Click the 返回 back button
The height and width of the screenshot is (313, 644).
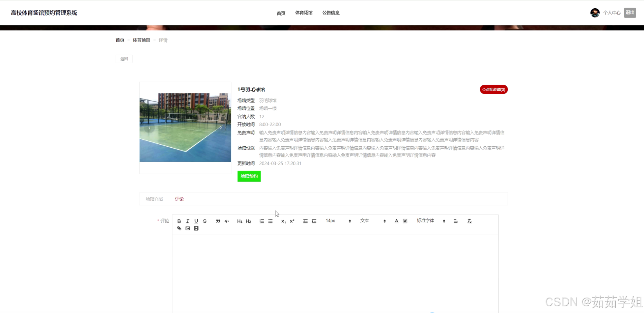pos(124,59)
